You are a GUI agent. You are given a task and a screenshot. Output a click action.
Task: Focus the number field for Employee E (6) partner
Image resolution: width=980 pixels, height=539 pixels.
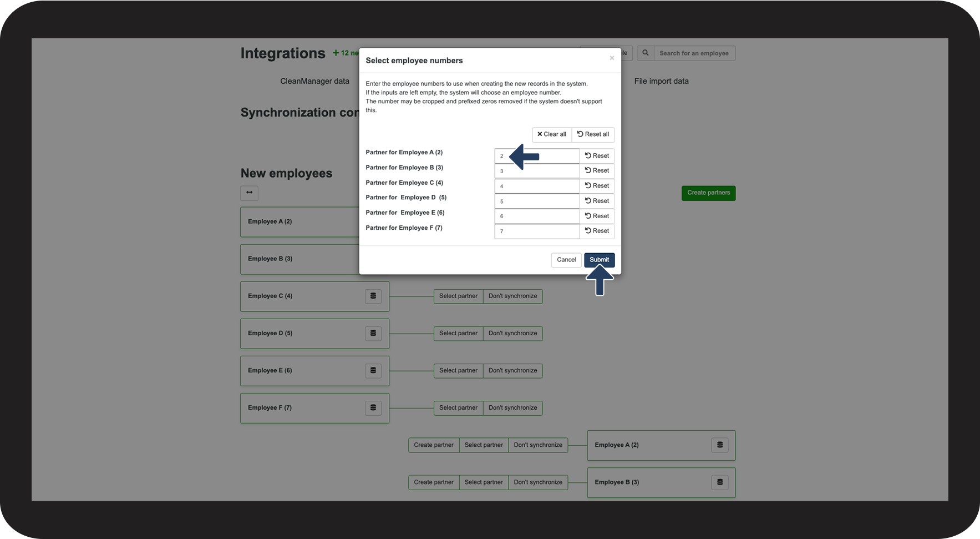coord(537,216)
